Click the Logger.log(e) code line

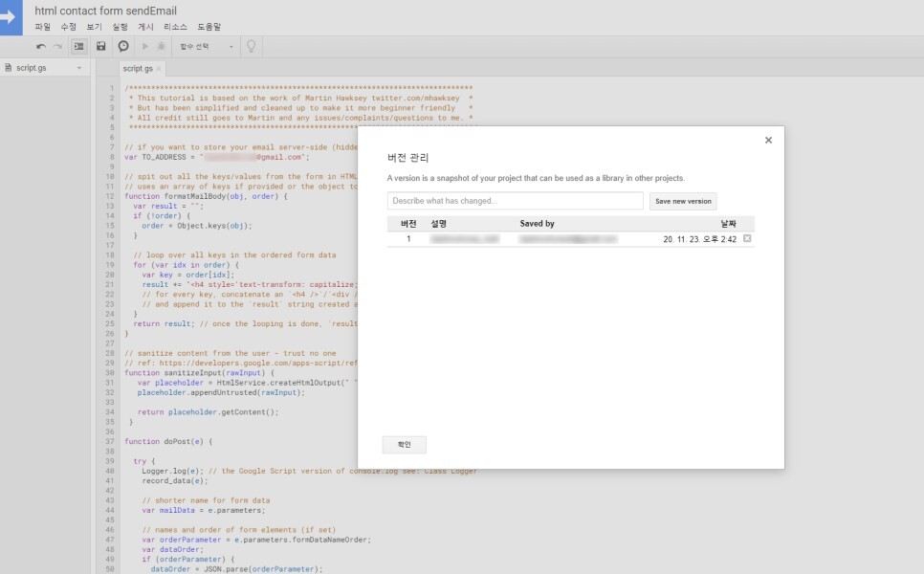309,471
